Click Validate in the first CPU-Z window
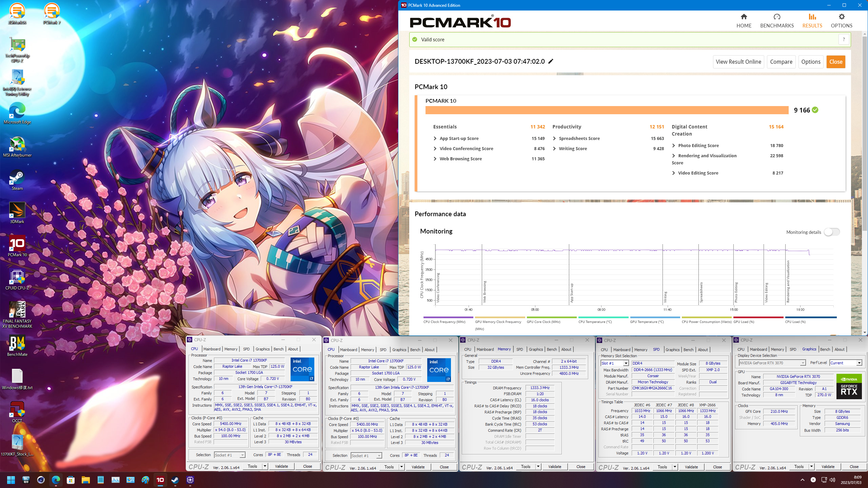This screenshot has width=868, height=488. (x=281, y=466)
